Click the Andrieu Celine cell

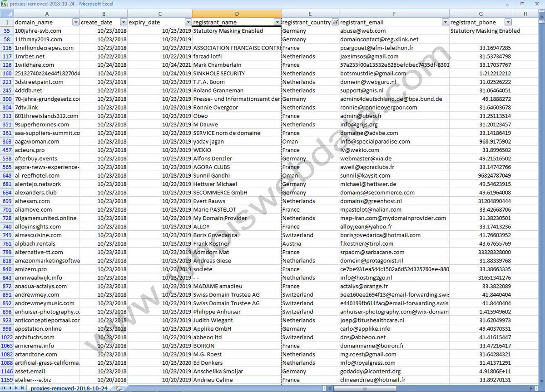click(237, 380)
